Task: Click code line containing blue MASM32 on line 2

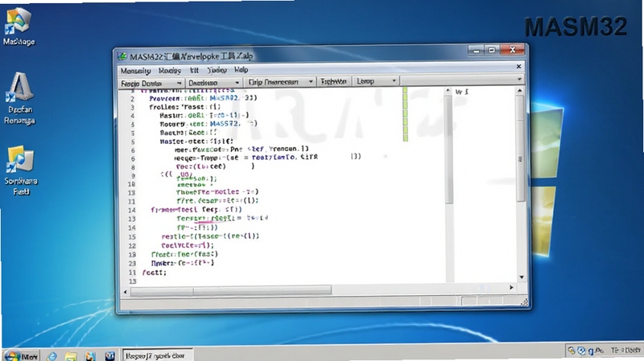Action: (x=203, y=98)
